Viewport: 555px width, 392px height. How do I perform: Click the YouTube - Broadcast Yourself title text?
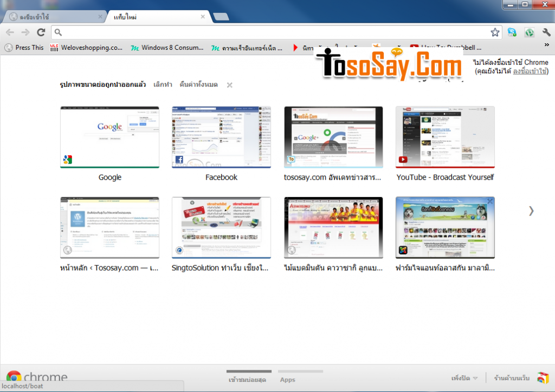(445, 178)
